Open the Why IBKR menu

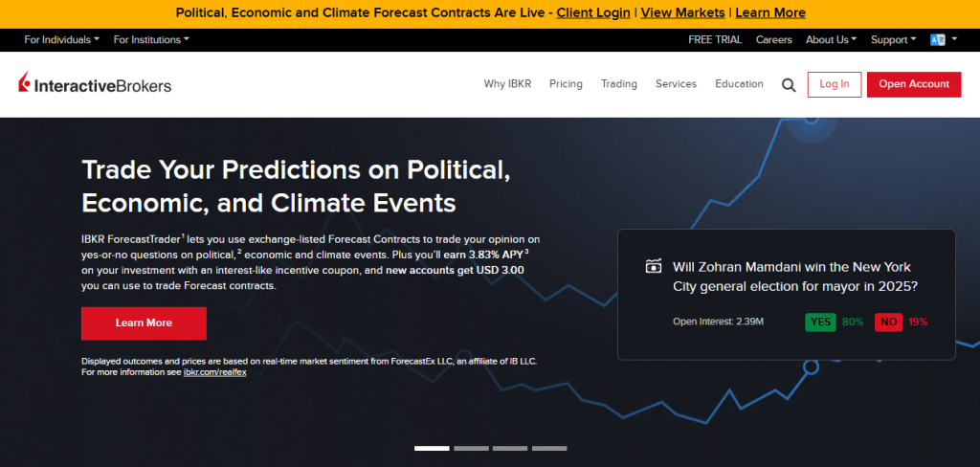tap(507, 84)
